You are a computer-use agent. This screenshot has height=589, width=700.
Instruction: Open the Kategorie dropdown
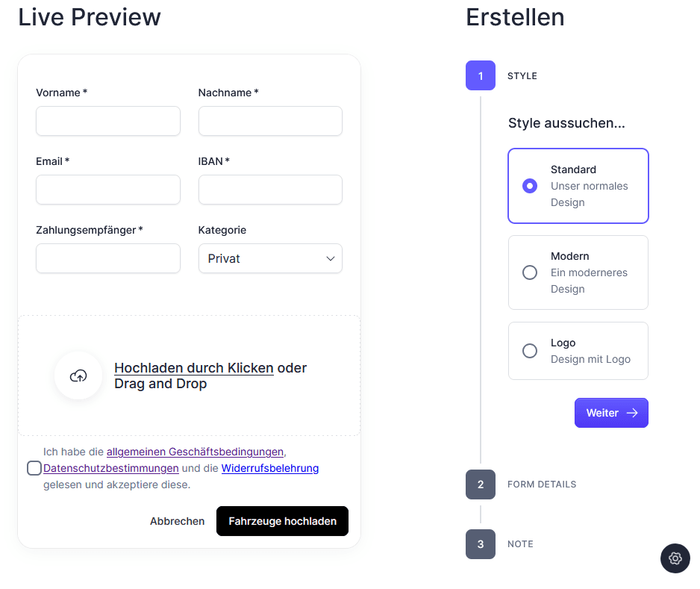tap(270, 258)
